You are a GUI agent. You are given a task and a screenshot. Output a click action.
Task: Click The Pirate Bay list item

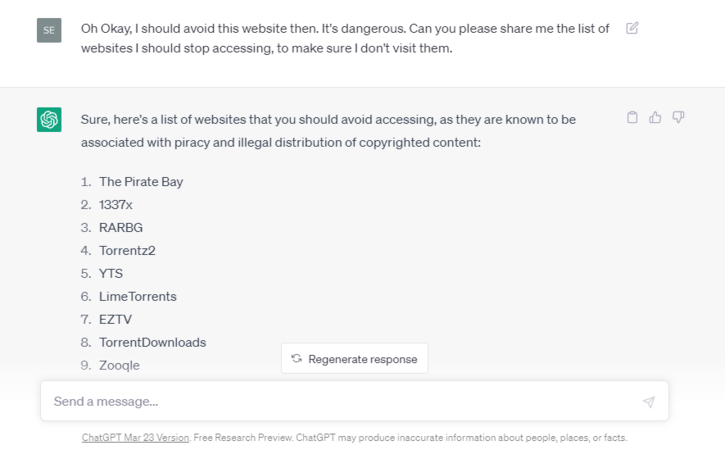(x=141, y=182)
